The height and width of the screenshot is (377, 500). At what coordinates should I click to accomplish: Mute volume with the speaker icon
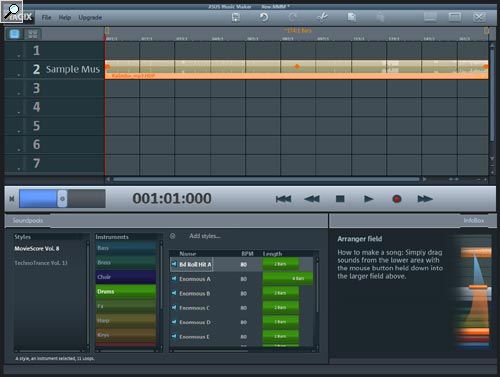(x=12, y=199)
